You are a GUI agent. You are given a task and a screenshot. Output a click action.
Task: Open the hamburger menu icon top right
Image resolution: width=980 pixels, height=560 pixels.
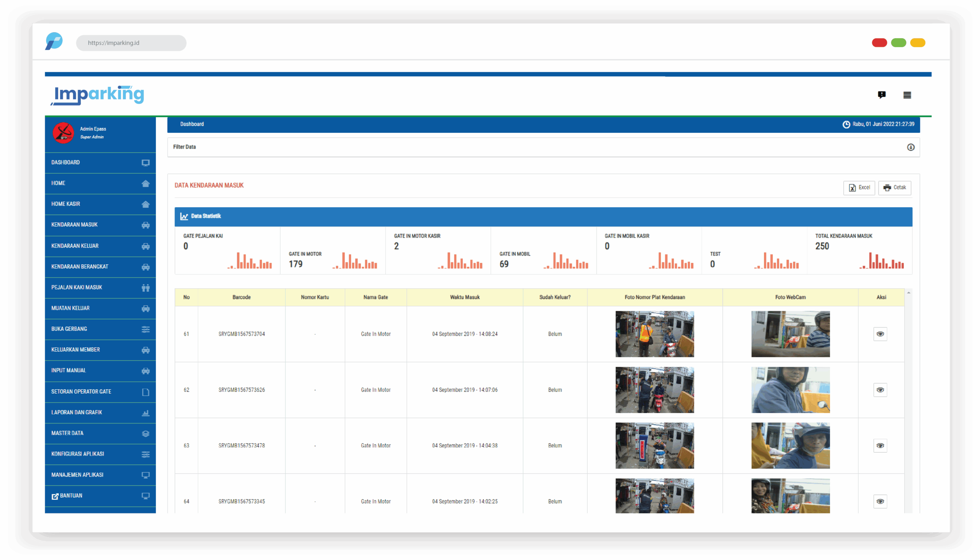pyautogui.click(x=907, y=95)
